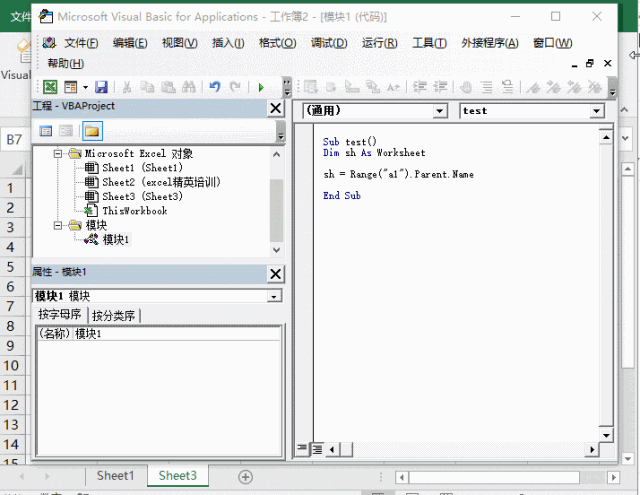The image size is (640, 495).
Task: Save the workbook with floppy icon
Action: [x=101, y=87]
